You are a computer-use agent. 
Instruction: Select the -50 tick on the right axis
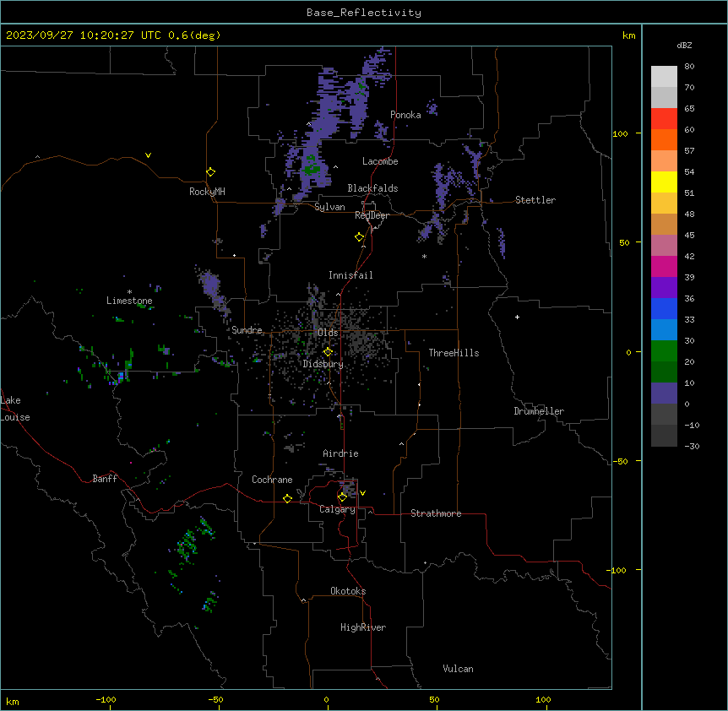pos(620,461)
